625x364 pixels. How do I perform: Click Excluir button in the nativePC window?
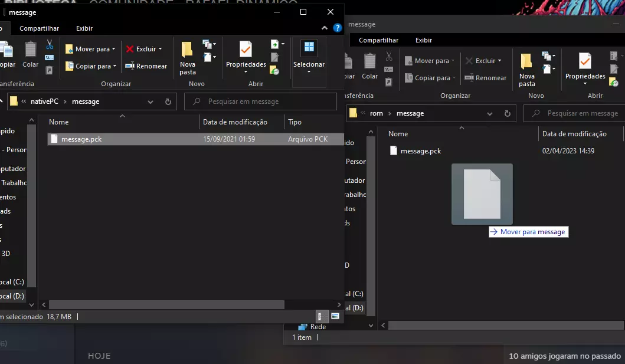[143, 49]
